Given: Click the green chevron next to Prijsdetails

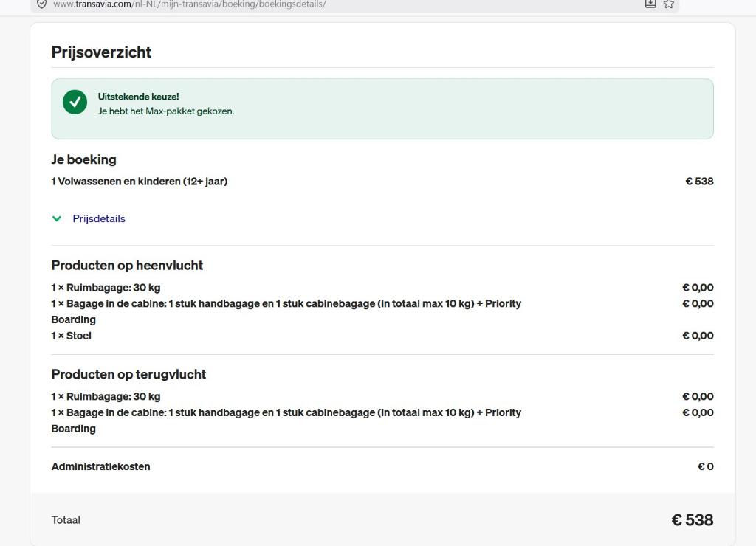Looking at the screenshot, I should (57, 218).
